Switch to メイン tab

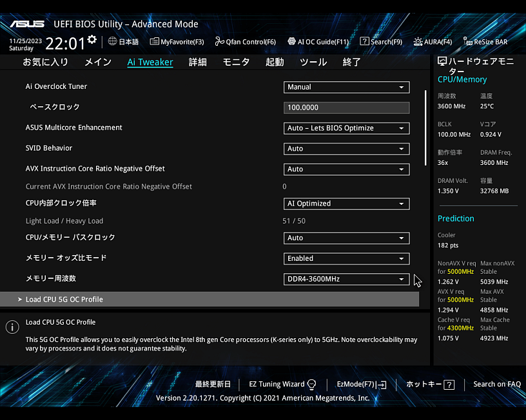click(x=98, y=62)
